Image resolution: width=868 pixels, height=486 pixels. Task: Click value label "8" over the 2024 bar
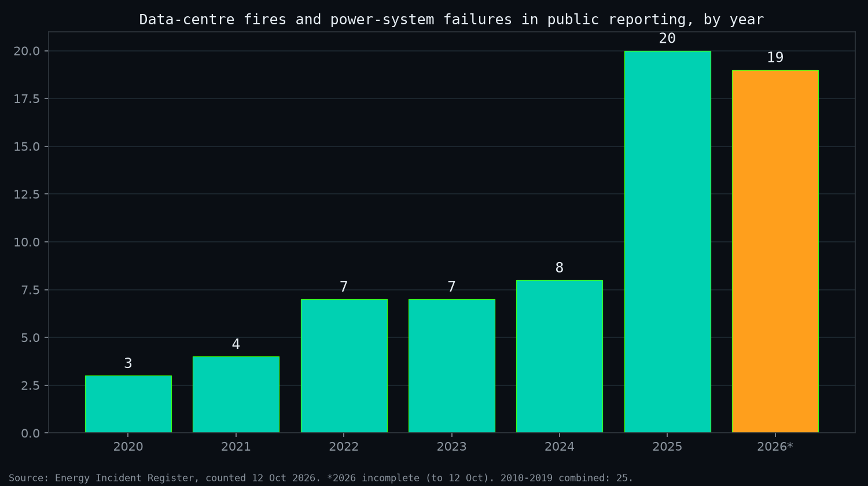(560, 268)
